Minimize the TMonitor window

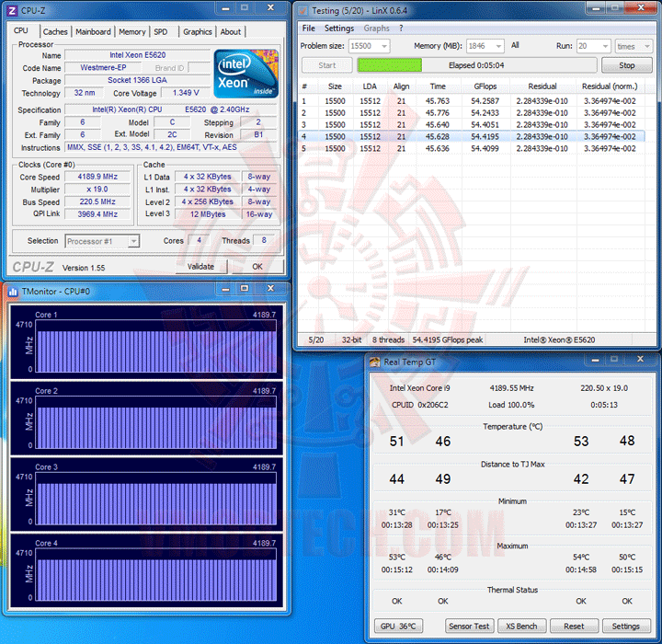pyautogui.click(x=226, y=288)
